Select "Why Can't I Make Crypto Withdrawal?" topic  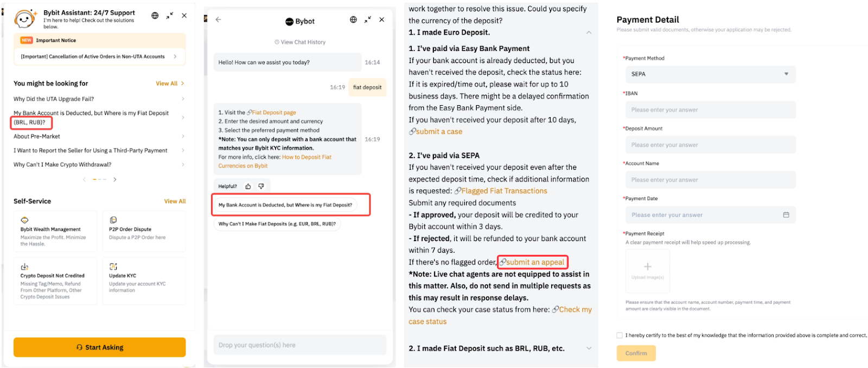pos(62,165)
